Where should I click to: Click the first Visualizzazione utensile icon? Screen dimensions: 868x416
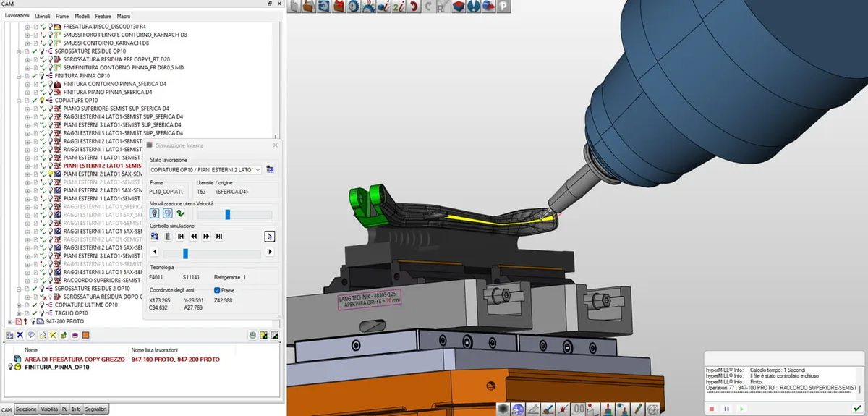point(155,214)
